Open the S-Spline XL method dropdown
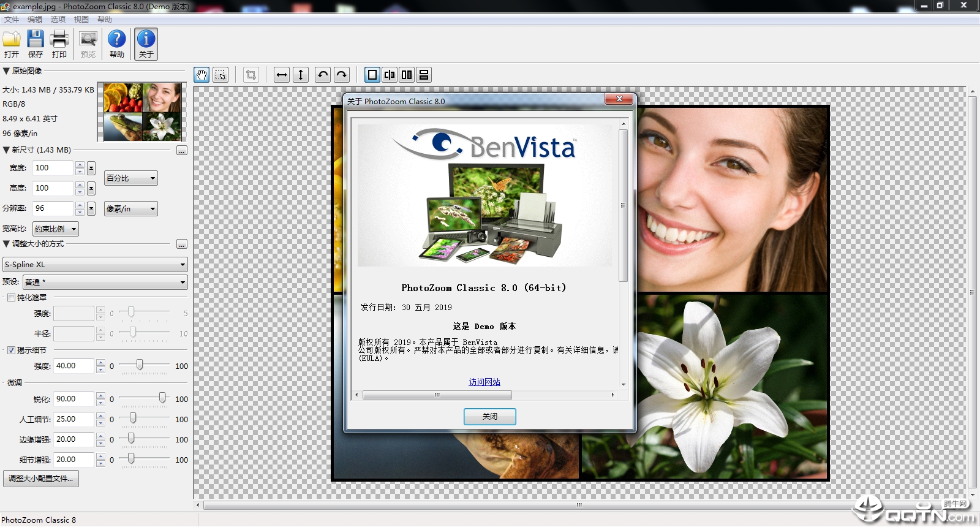Image resolution: width=980 pixels, height=527 pixels. click(x=96, y=265)
